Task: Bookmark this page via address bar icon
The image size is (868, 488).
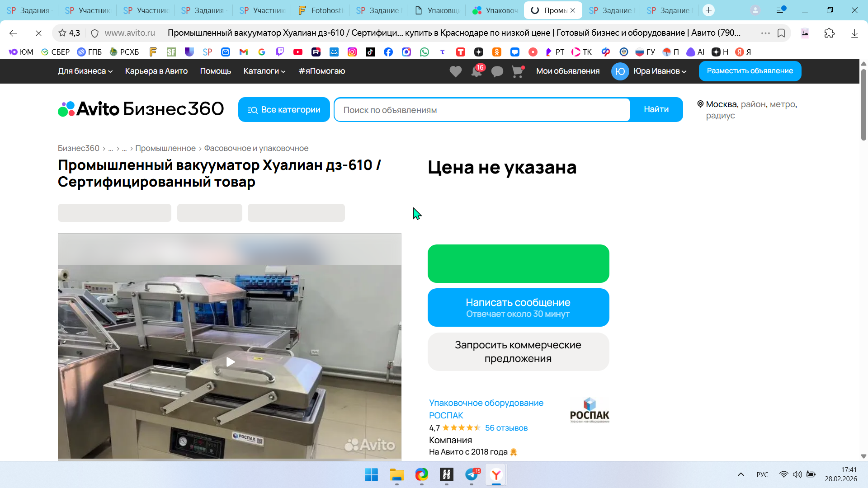Action: click(781, 33)
